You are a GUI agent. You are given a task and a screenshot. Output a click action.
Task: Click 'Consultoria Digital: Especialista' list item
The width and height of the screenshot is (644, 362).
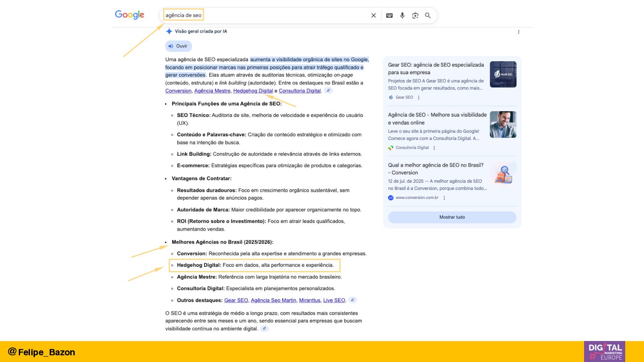tap(256, 289)
